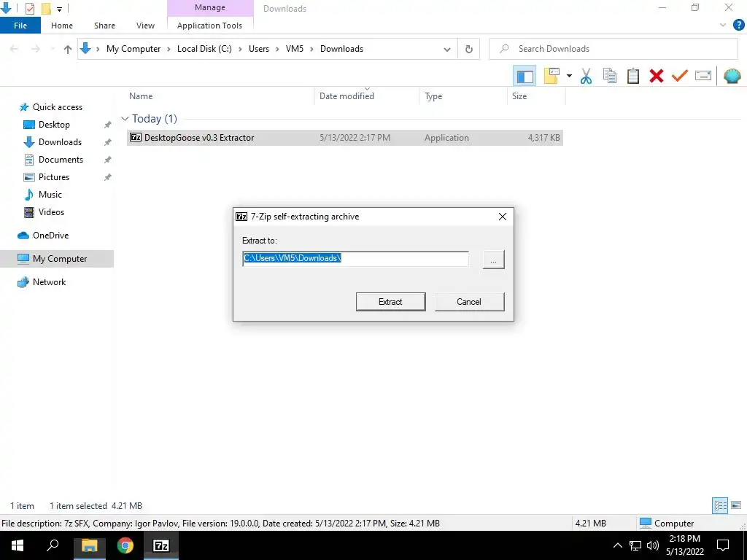Open the Windows Start menu
Screen dimensions: 747x560
[x=18, y=545]
